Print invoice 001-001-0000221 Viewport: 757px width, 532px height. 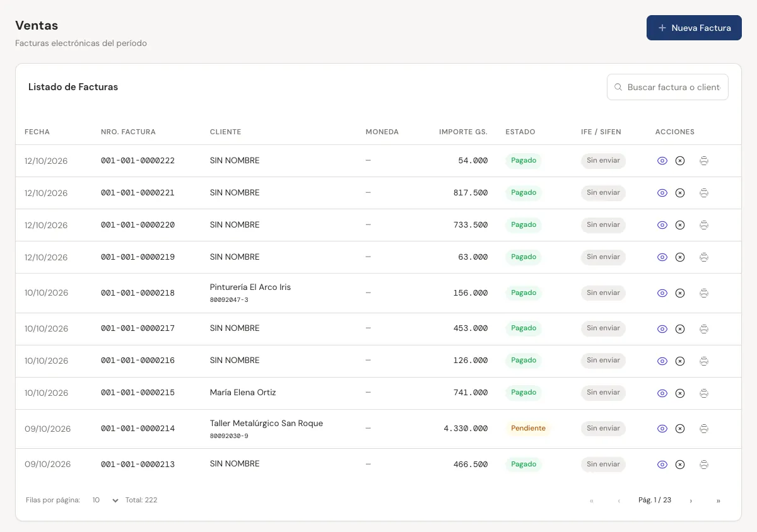click(x=704, y=193)
